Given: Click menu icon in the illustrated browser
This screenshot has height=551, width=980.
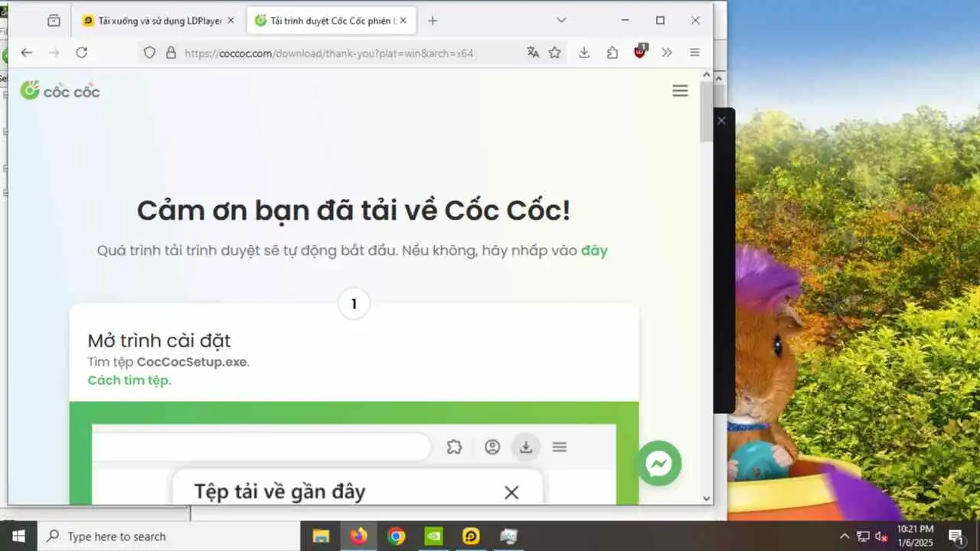Looking at the screenshot, I should point(560,447).
